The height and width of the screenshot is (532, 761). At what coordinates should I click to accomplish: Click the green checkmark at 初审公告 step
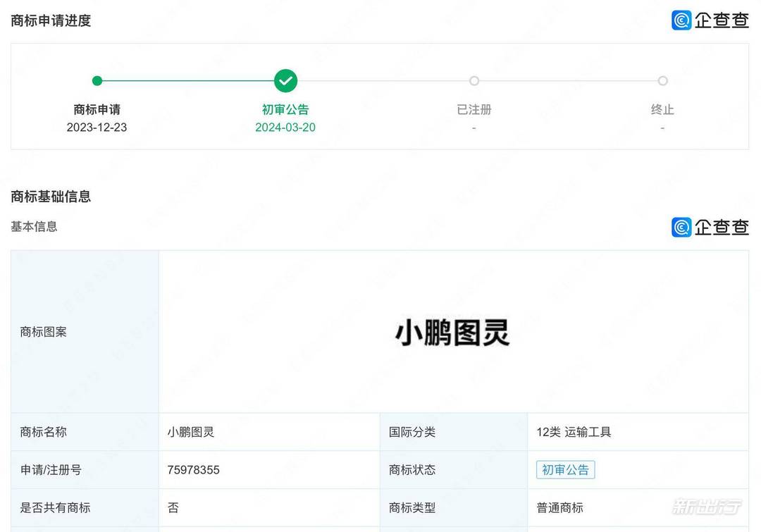(x=285, y=80)
